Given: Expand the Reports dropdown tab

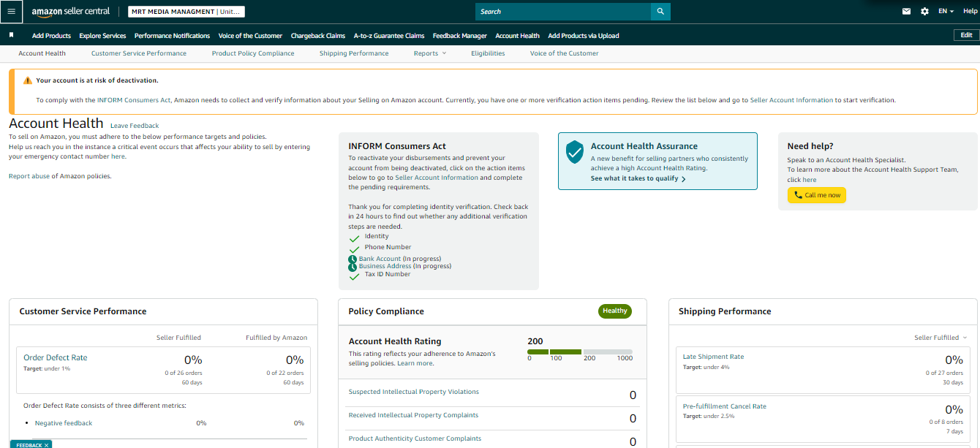Looking at the screenshot, I should pyautogui.click(x=430, y=53).
